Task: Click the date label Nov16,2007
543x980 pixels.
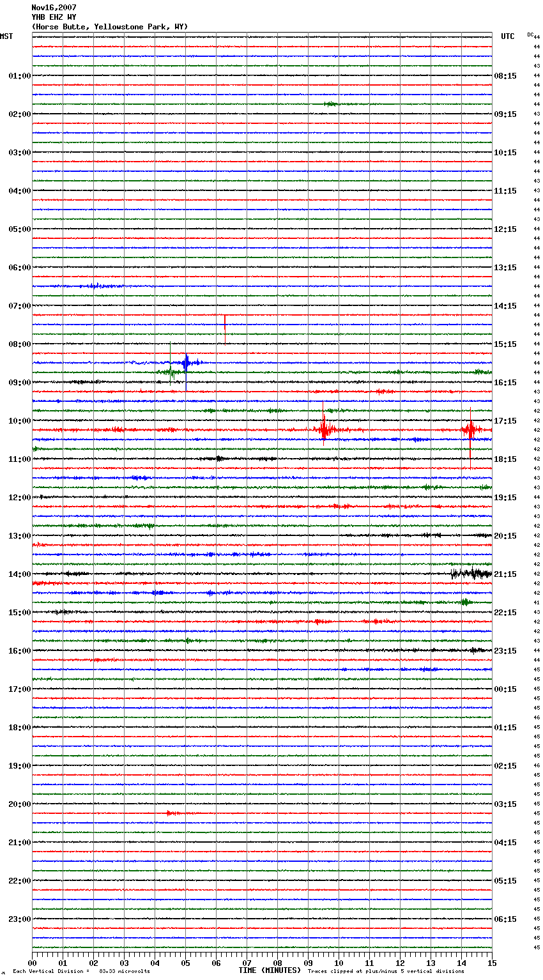Action: pos(54,8)
